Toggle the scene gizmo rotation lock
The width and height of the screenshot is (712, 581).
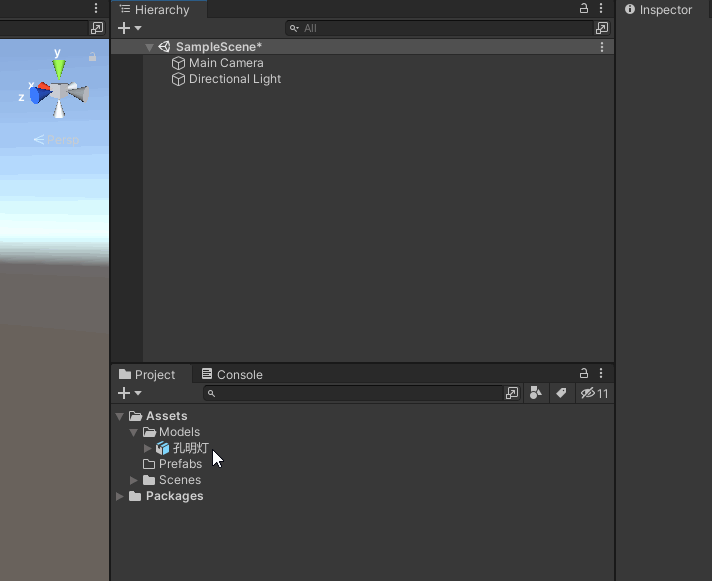coord(92,57)
